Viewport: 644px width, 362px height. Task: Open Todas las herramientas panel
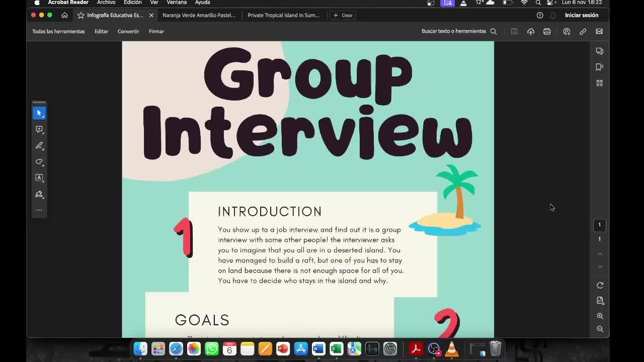(58, 31)
